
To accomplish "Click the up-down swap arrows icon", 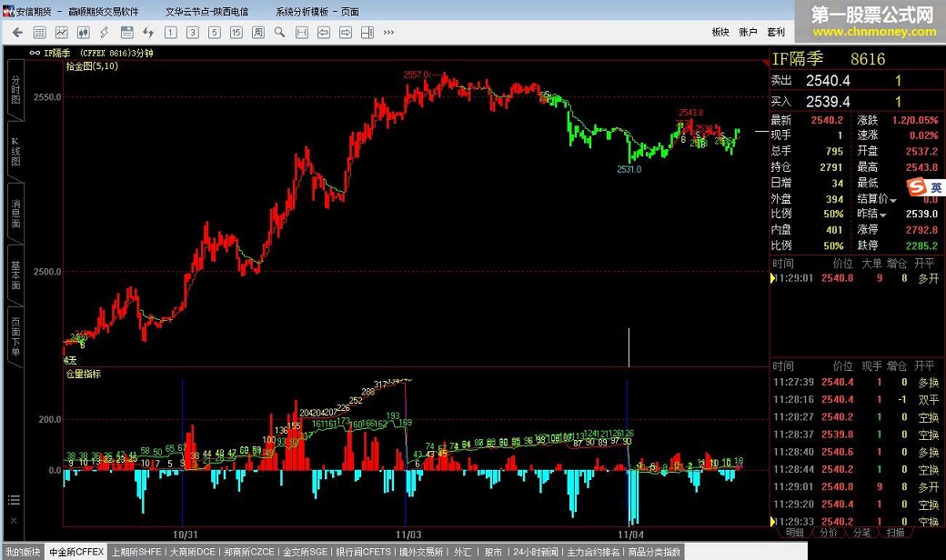I will 148,33.
